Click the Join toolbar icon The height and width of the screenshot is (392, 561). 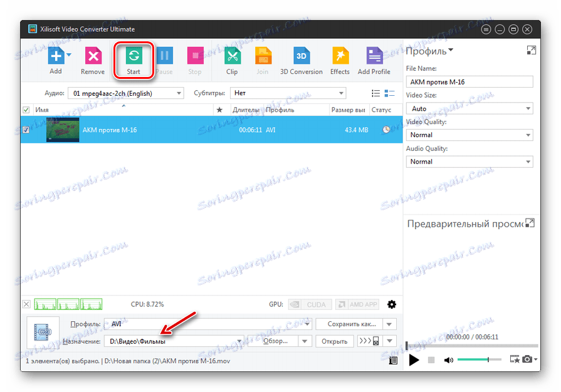(x=263, y=56)
